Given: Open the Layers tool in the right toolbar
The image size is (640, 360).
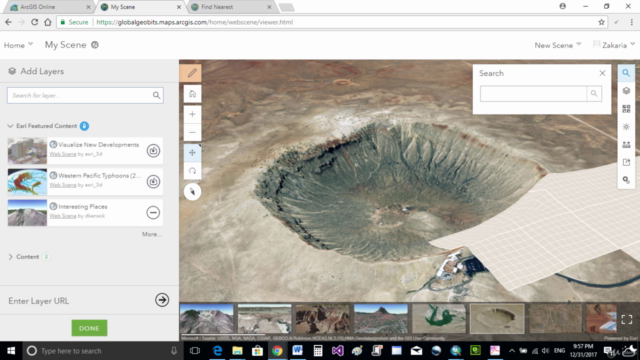Looking at the screenshot, I should [x=626, y=91].
